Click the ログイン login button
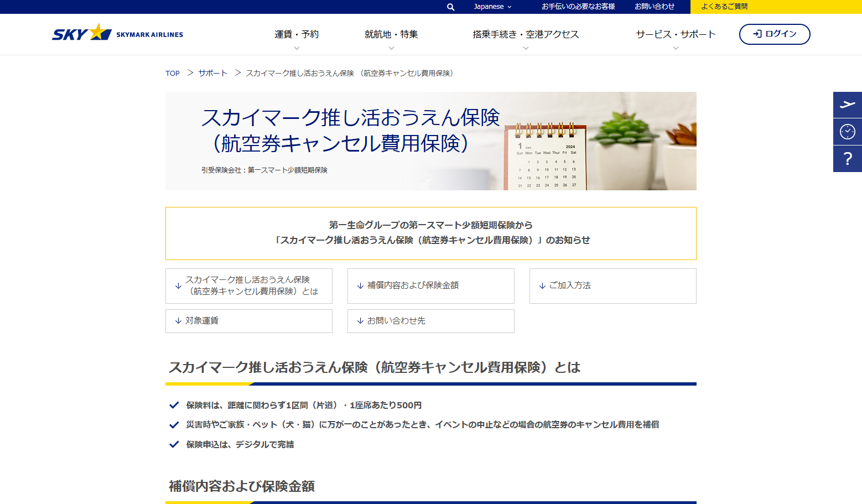This screenshot has width=862, height=504. click(x=774, y=34)
